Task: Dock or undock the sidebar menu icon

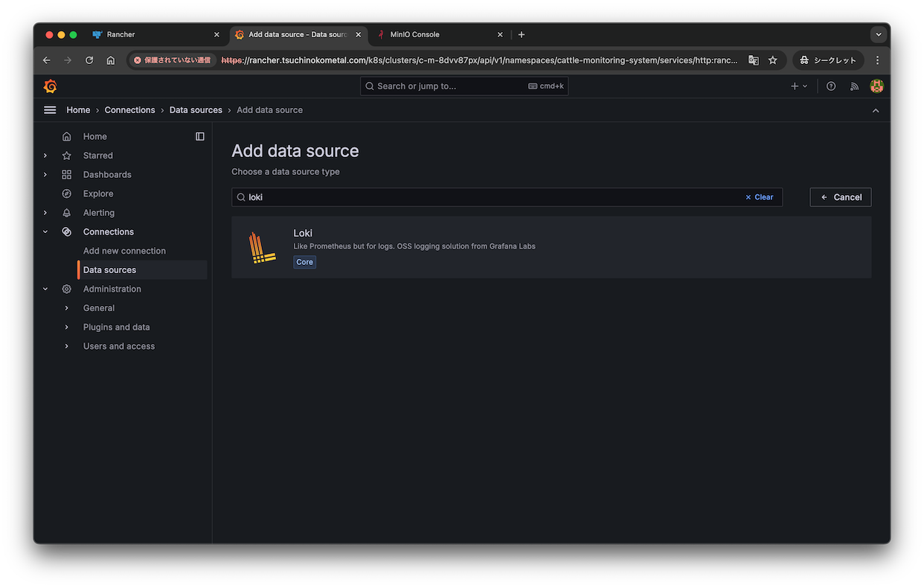Action: point(200,136)
